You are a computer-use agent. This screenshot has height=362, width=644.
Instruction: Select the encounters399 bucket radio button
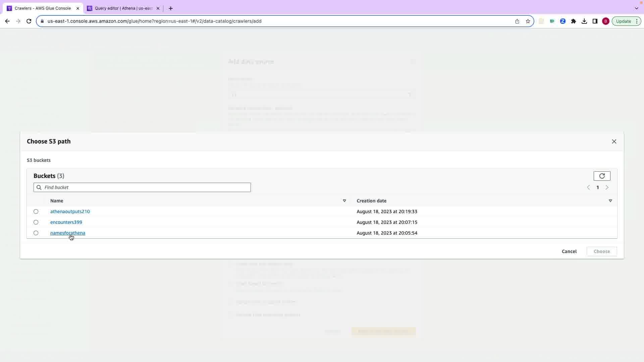36,222
